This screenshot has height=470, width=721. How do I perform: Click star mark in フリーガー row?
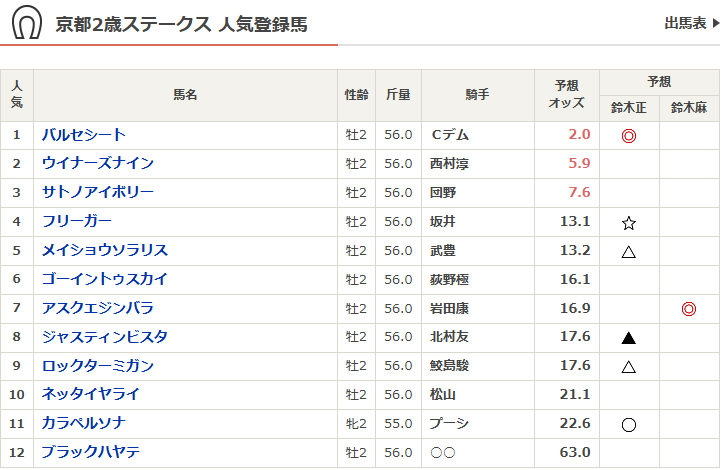coord(629,222)
